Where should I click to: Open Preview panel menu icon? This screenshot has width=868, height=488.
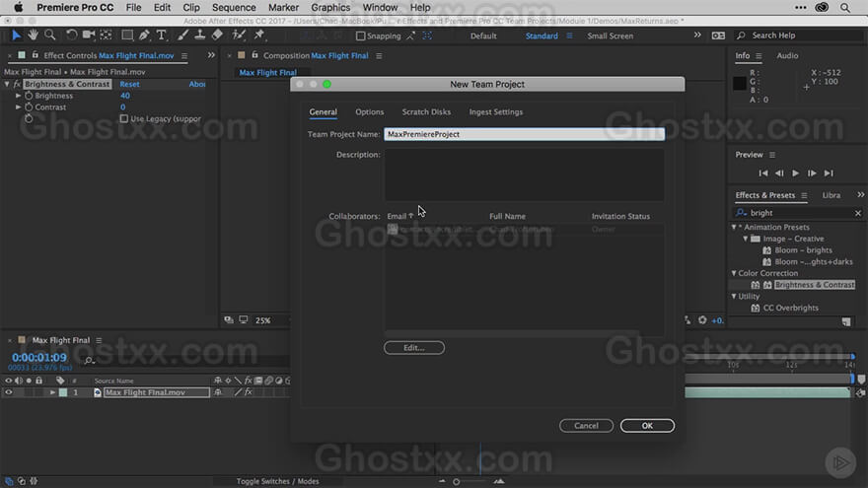click(x=772, y=155)
